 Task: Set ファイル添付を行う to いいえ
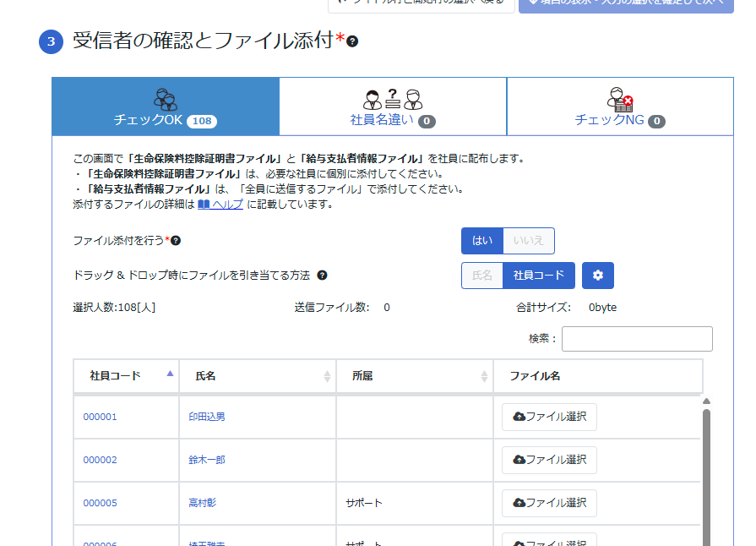click(x=529, y=241)
